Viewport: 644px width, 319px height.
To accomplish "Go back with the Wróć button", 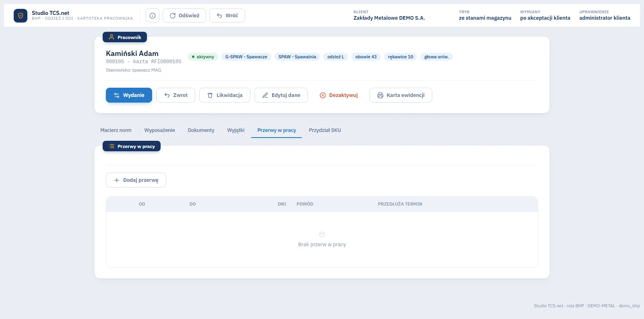I will 227,16.
